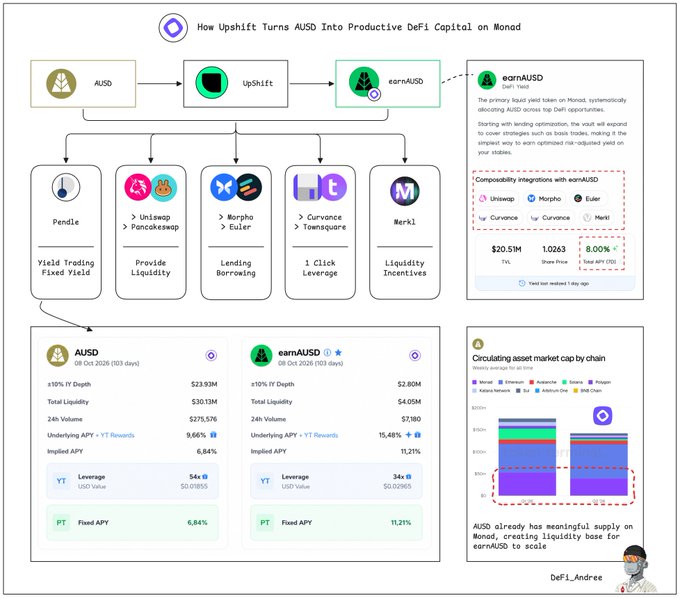Click the Polygon legend color swatch

point(590,382)
